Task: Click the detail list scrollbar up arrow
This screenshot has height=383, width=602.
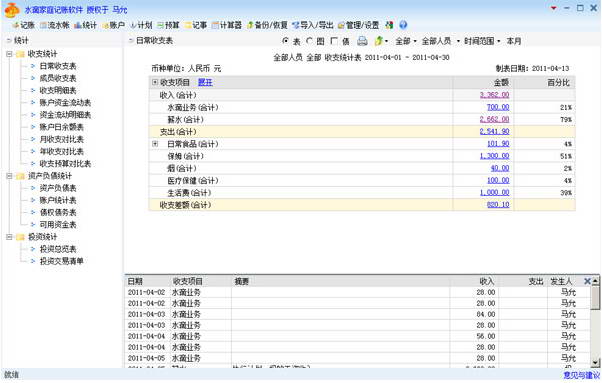Action: [595, 281]
